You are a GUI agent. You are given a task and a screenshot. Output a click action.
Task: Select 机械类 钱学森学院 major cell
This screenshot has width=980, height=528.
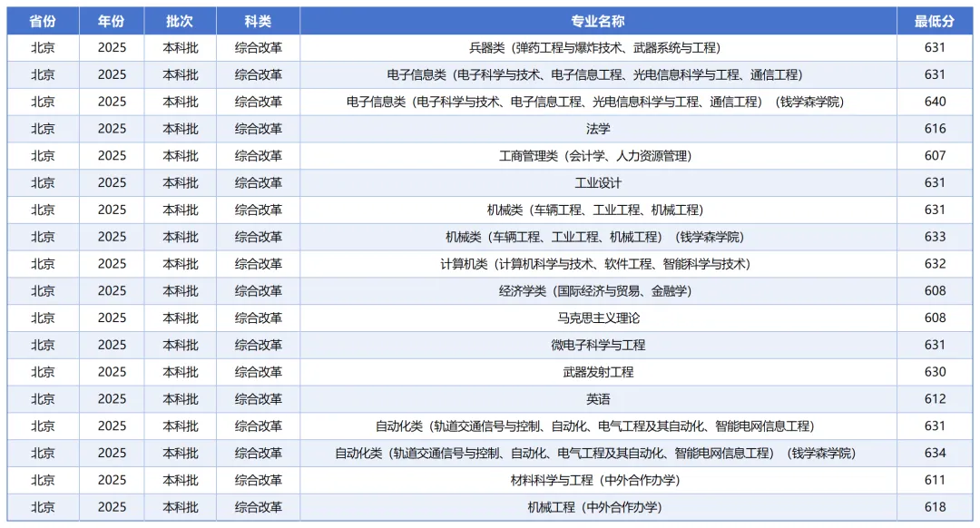(598, 237)
